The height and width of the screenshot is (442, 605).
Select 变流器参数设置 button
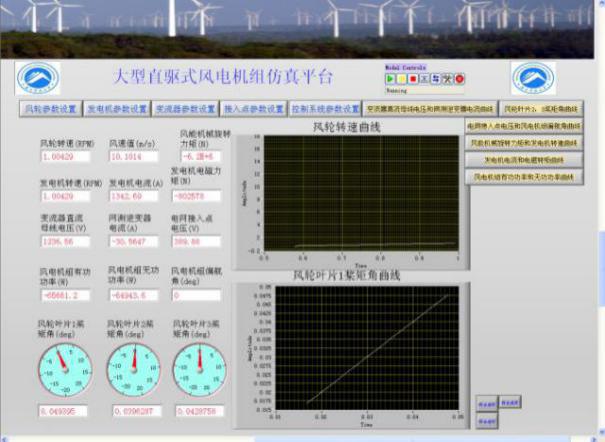click(186, 109)
